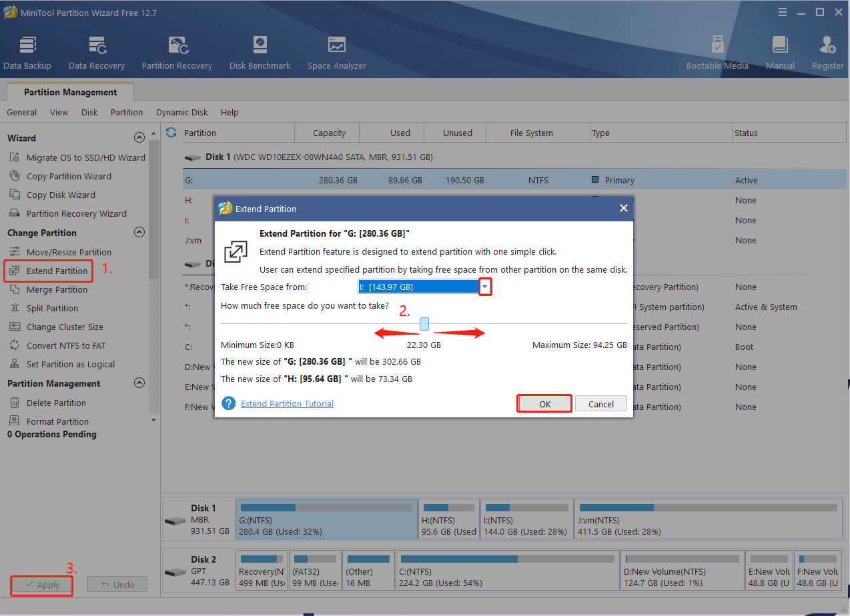
Task: Collapse the Partition Management sidebar section
Action: pyautogui.click(x=139, y=383)
